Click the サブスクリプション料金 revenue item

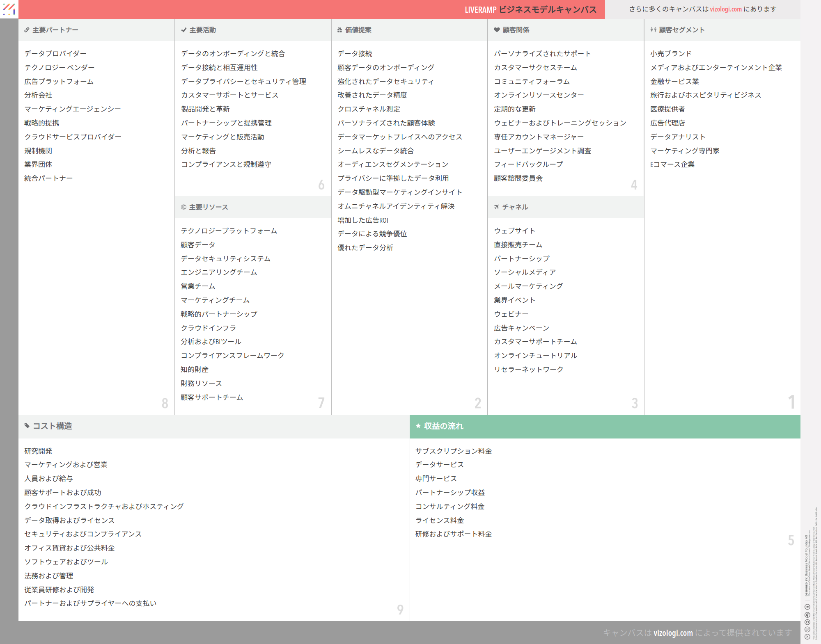pos(453,451)
